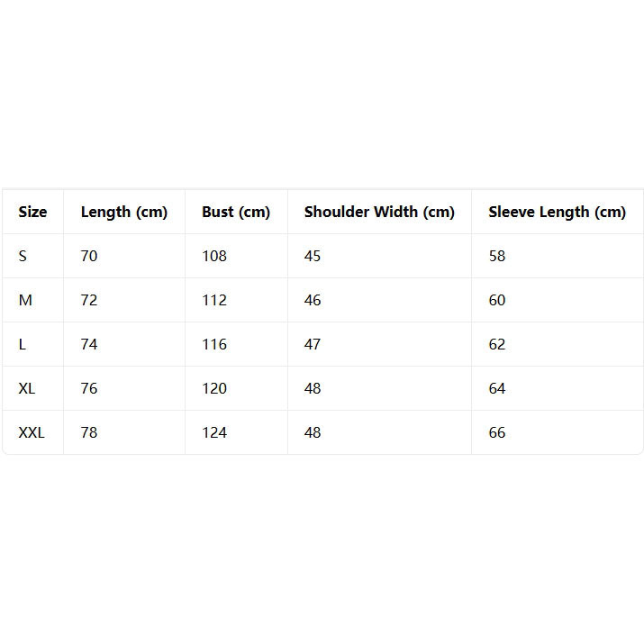Click the bust value 116

pyautogui.click(x=214, y=344)
